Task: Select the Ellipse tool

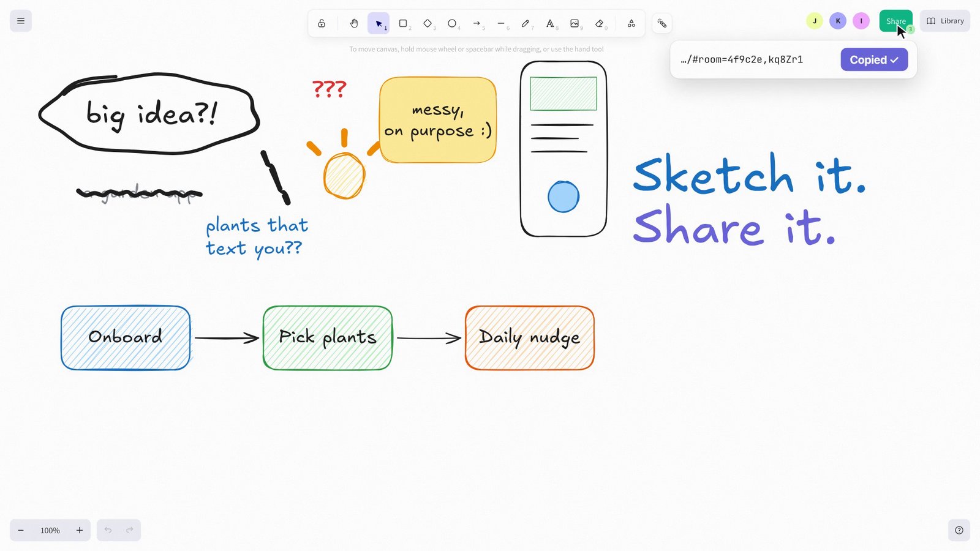Action: pos(452,23)
